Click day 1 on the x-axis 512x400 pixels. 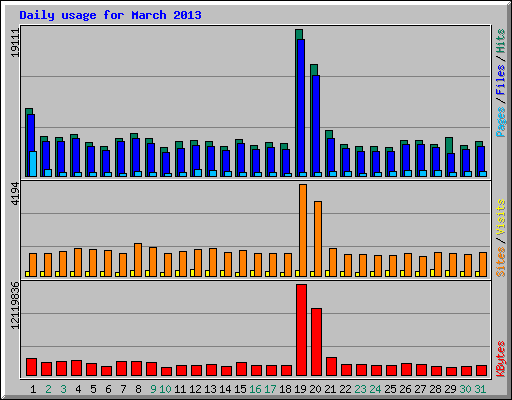click(33, 389)
